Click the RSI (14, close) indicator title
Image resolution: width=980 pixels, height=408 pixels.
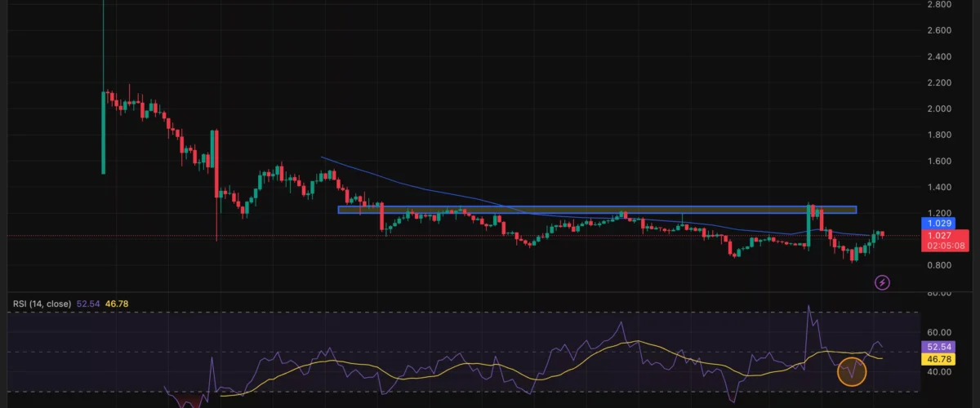pyautogui.click(x=41, y=304)
